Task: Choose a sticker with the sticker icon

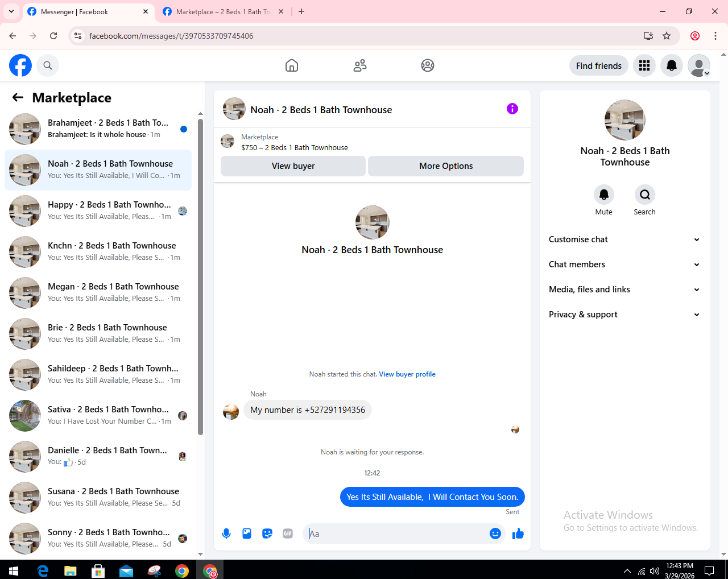Action: (267, 533)
